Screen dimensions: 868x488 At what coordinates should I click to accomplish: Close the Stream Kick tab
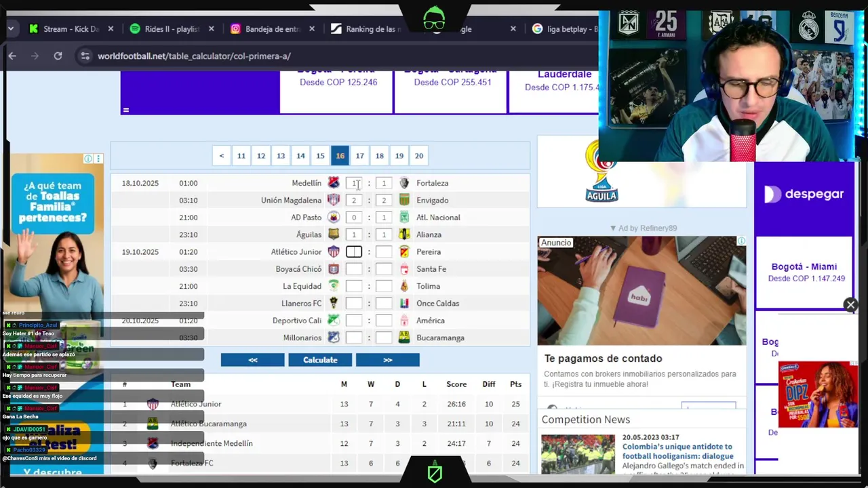pyautogui.click(x=111, y=29)
